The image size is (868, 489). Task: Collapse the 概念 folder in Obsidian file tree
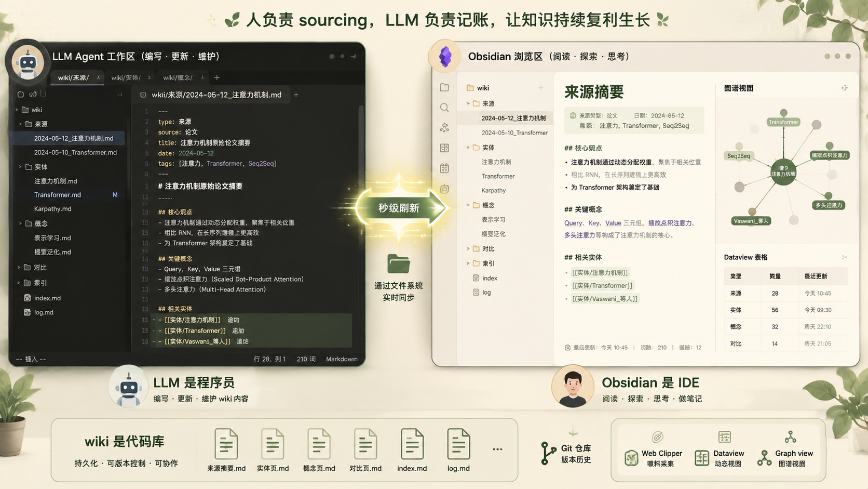click(468, 205)
